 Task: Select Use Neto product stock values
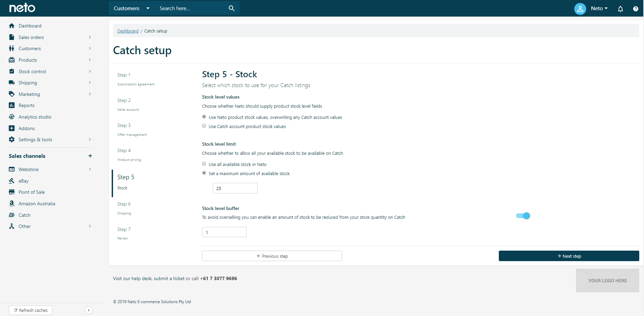tap(204, 117)
